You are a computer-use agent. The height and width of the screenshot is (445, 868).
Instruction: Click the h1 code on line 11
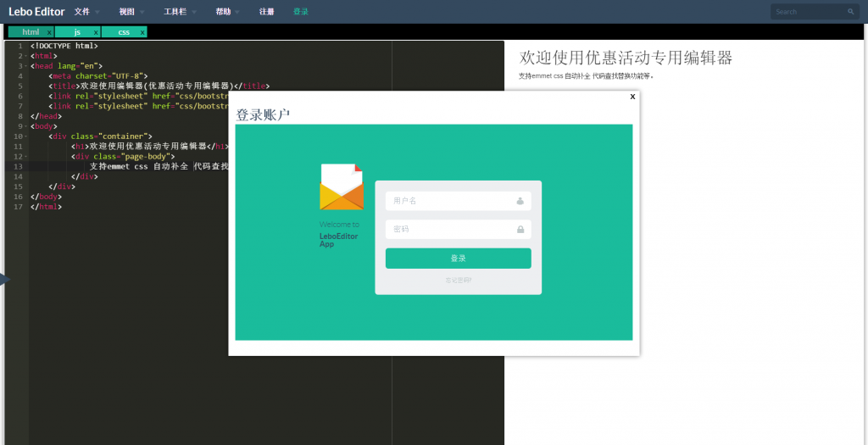(149, 146)
